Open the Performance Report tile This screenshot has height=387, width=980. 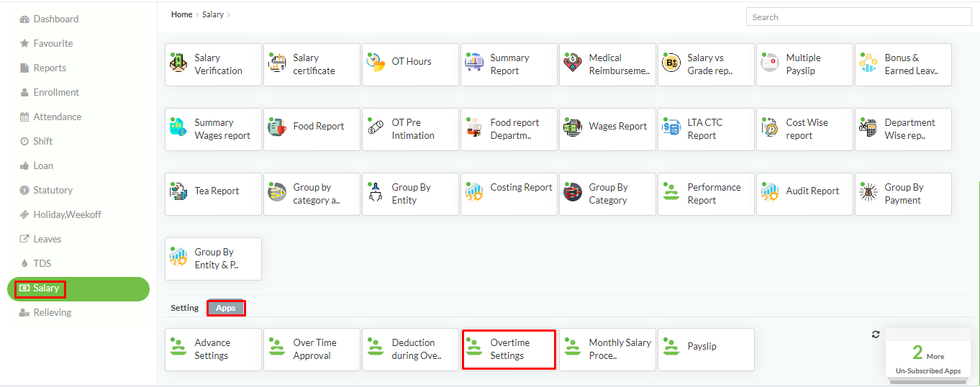click(706, 194)
